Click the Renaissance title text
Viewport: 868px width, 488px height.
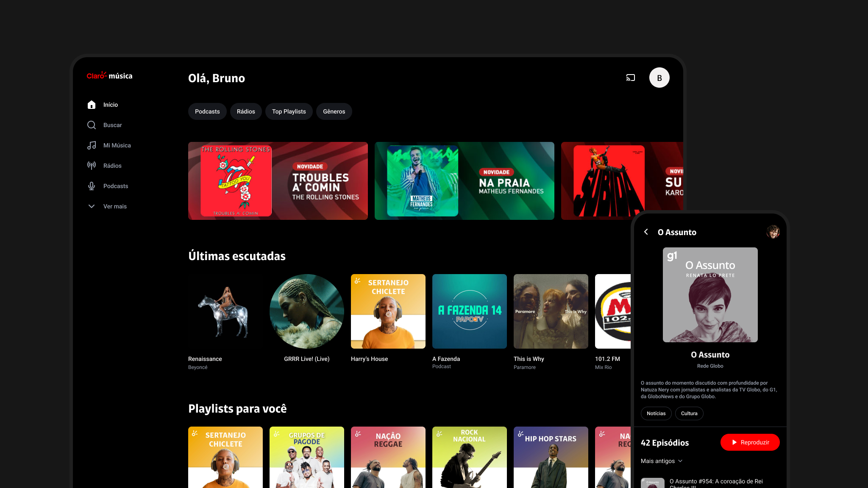tap(205, 359)
